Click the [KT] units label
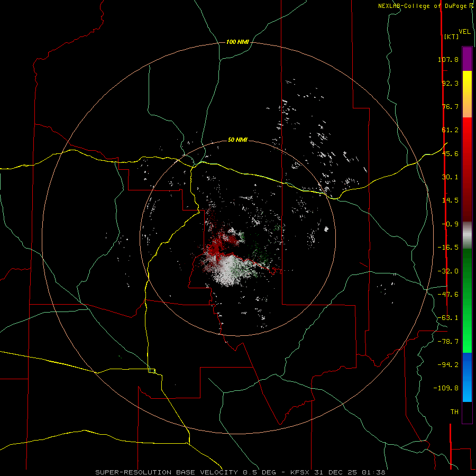The image size is (476, 476). click(451, 36)
